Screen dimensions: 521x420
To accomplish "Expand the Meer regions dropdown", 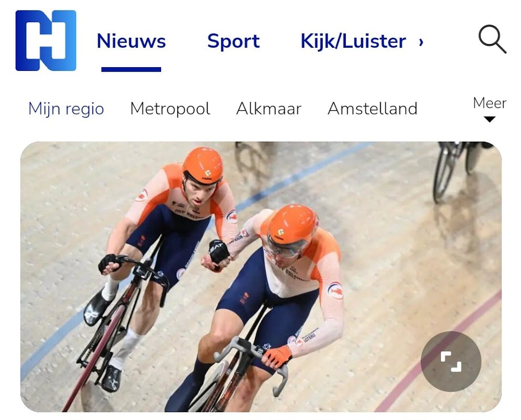I will tap(490, 108).
